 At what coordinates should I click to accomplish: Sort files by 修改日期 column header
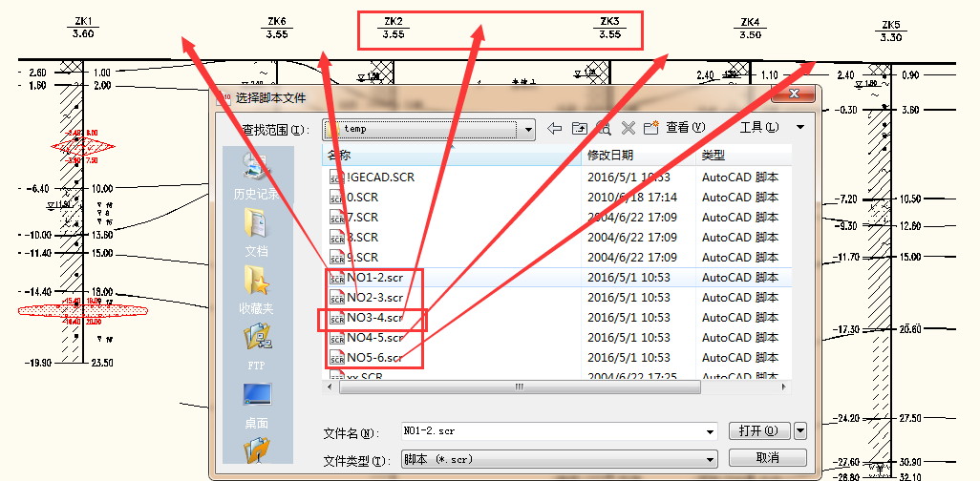point(611,155)
